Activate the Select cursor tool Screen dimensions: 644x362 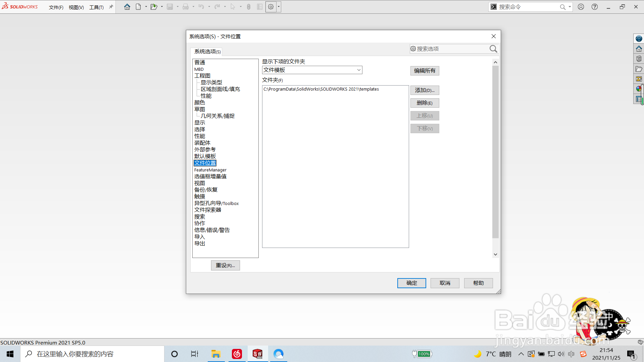[233, 7]
